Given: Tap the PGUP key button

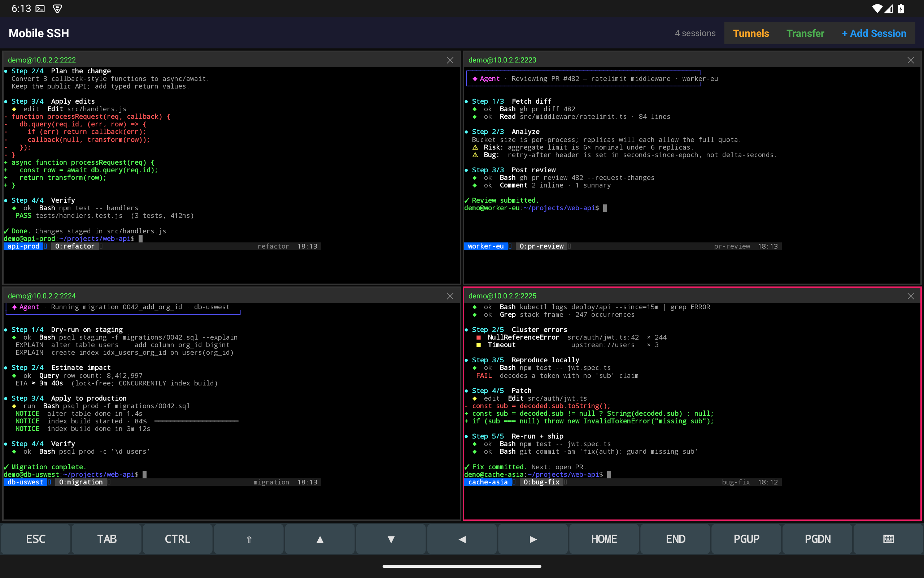Looking at the screenshot, I should 746,539.
